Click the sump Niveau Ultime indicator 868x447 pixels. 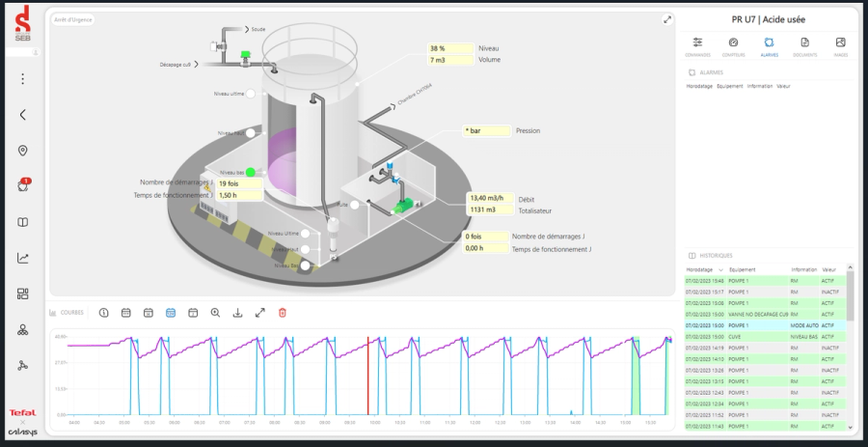point(305,234)
